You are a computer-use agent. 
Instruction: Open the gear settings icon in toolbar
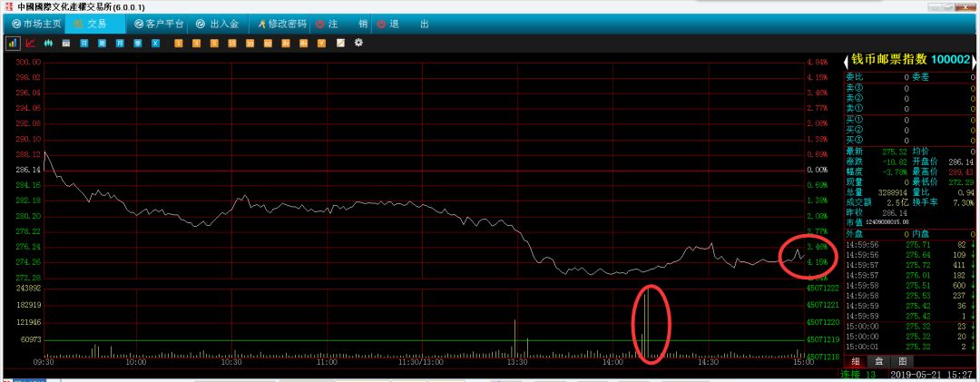click(x=358, y=44)
